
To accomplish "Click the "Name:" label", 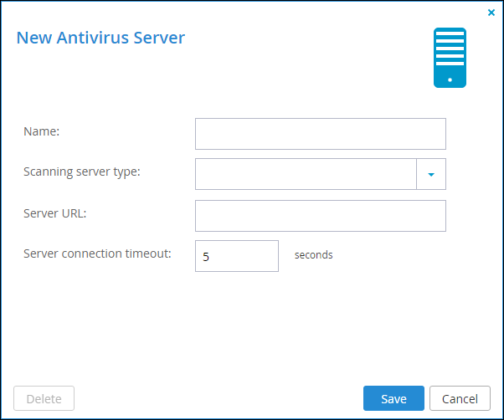I will pos(42,131).
